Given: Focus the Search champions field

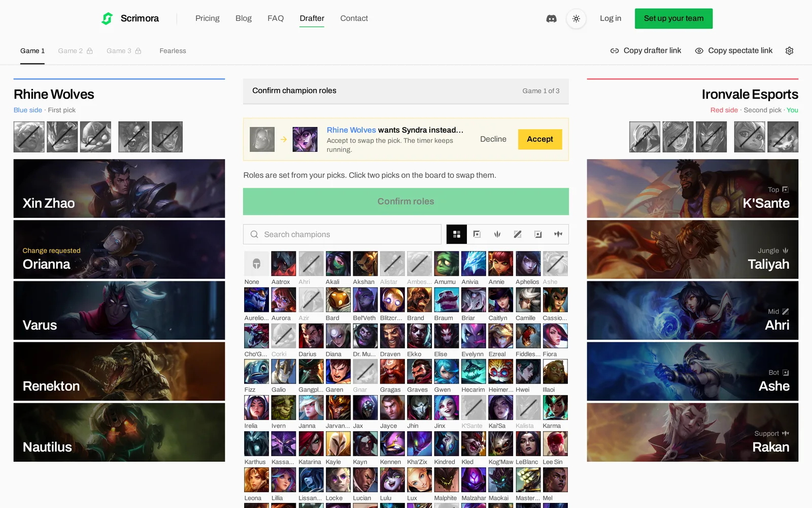Looking at the screenshot, I should click(x=343, y=234).
